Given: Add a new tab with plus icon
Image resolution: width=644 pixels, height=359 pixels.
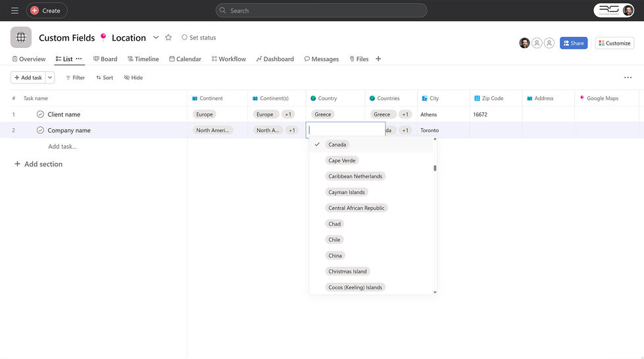Looking at the screenshot, I should click(378, 59).
